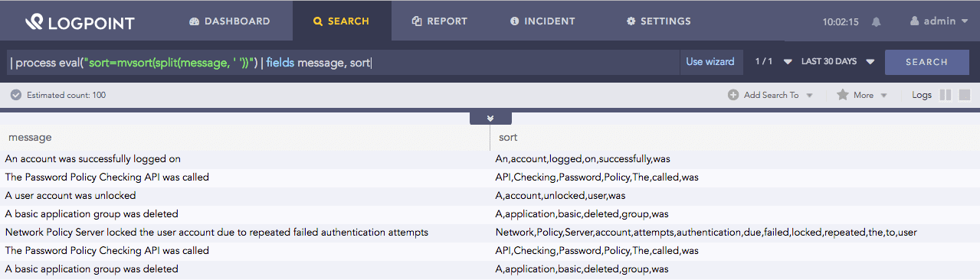Expand the 1 / 1 dropdown arrow
The width and height of the screenshot is (980, 280).
(788, 62)
